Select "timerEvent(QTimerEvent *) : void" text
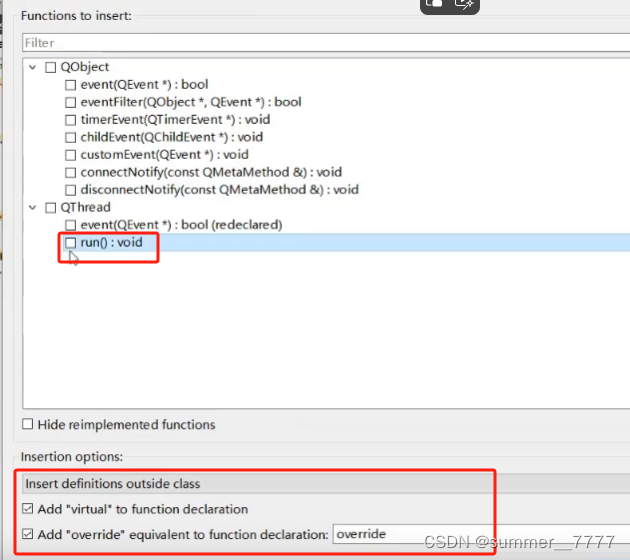 (x=175, y=120)
